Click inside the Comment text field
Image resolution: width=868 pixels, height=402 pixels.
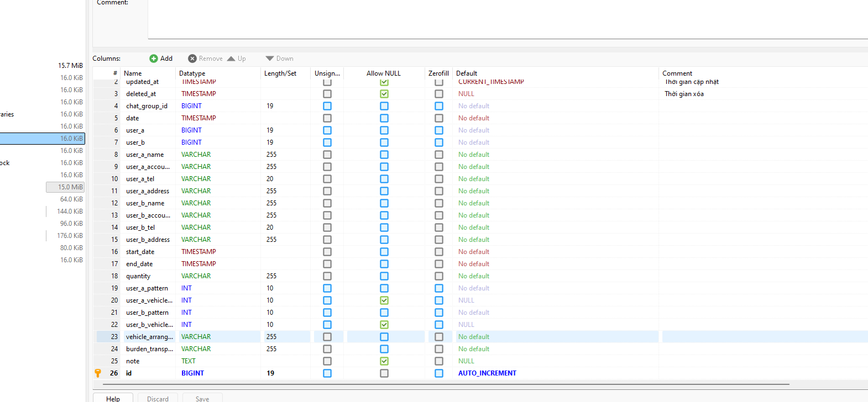pyautogui.click(x=498, y=19)
